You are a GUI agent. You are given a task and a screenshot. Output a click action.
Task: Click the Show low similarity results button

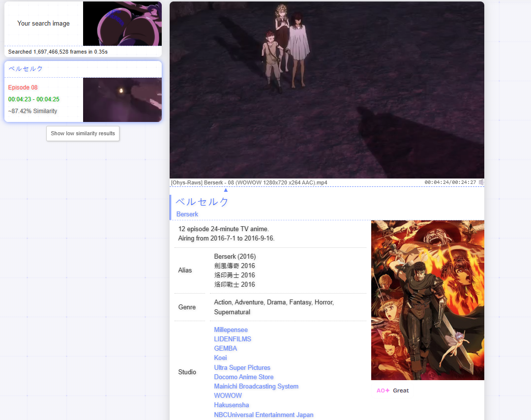click(x=83, y=133)
